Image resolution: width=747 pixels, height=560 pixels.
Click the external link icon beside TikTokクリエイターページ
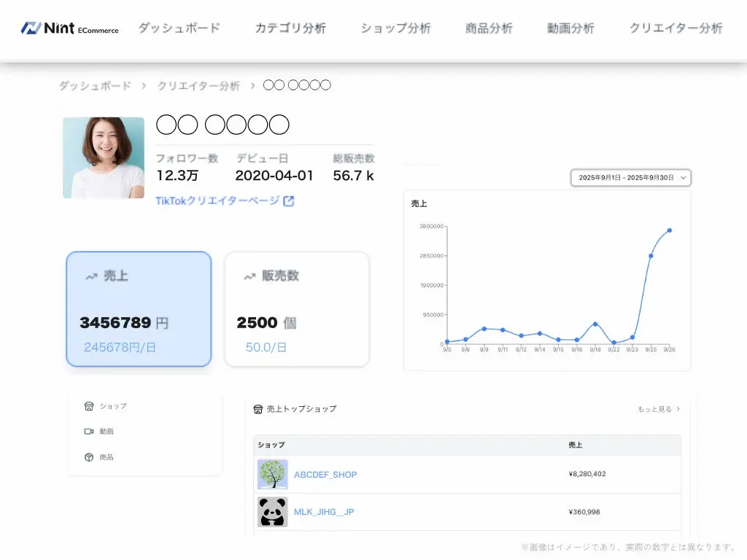tap(289, 201)
